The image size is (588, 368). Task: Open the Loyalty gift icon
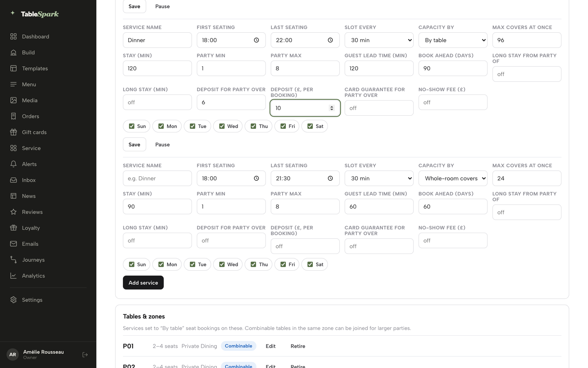click(x=13, y=228)
